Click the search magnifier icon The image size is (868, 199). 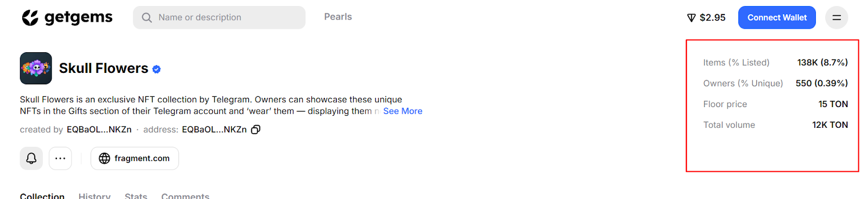coord(146,17)
